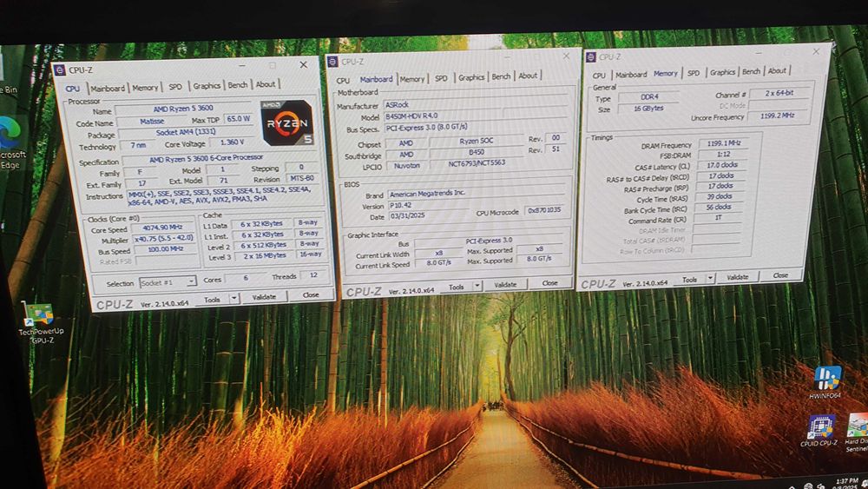868x489 pixels.
Task: Open TechPowerUp GPU-Z desktop shortcut
Action: point(41,322)
